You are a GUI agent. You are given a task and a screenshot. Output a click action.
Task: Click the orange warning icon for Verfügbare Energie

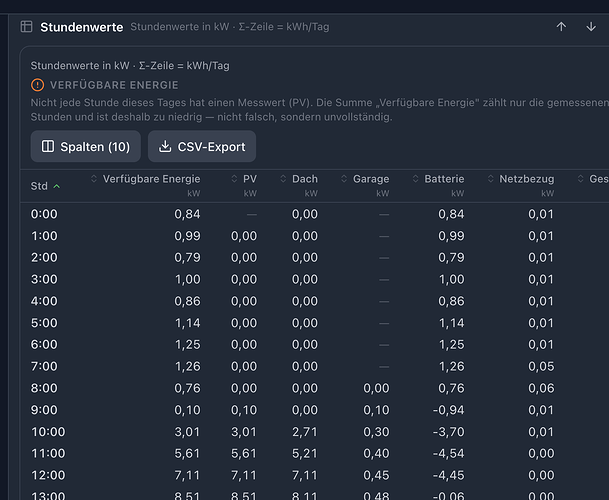[x=37, y=85]
